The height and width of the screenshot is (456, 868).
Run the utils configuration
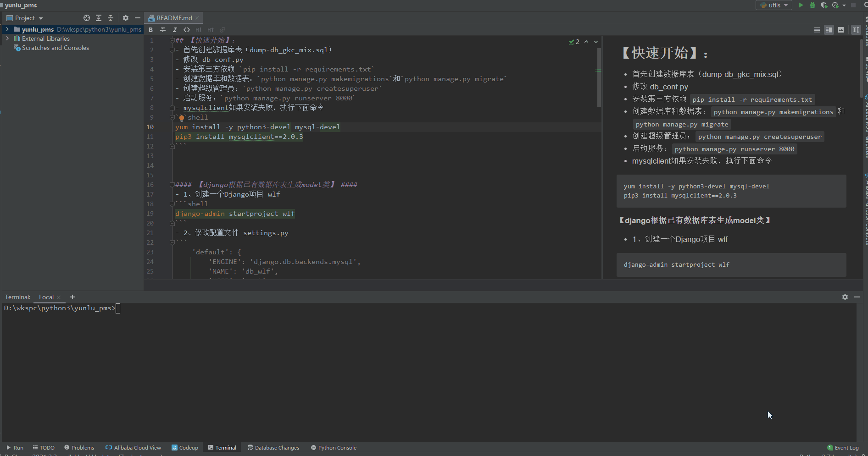pyautogui.click(x=801, y=5)
